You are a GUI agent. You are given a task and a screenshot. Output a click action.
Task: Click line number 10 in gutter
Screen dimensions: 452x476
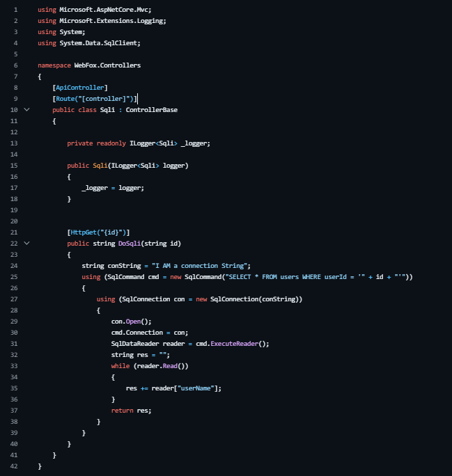tap(14, 110)
